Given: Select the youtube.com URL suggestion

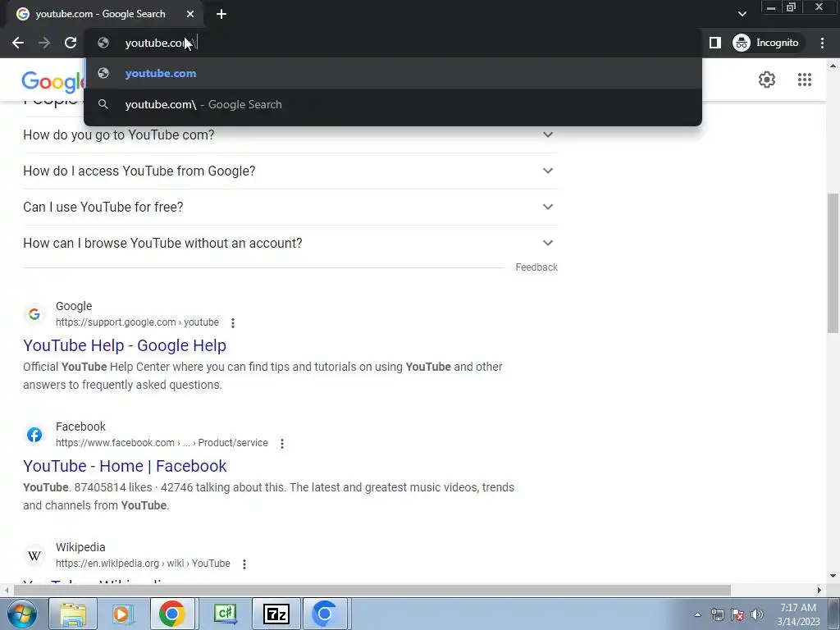Looking at the screenshot, I should pos(393,73).
